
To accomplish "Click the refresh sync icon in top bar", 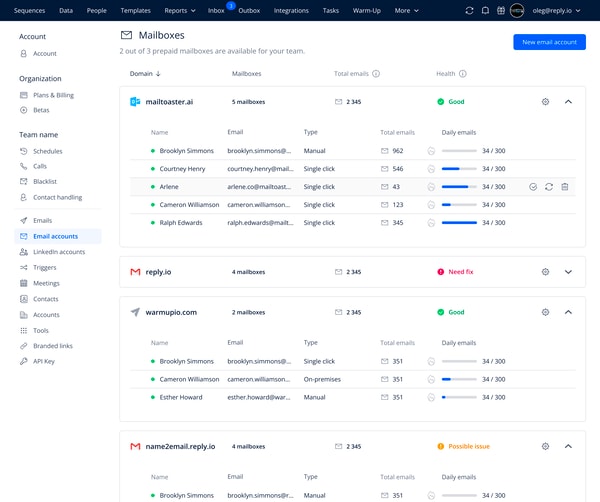I will [469, 11].
